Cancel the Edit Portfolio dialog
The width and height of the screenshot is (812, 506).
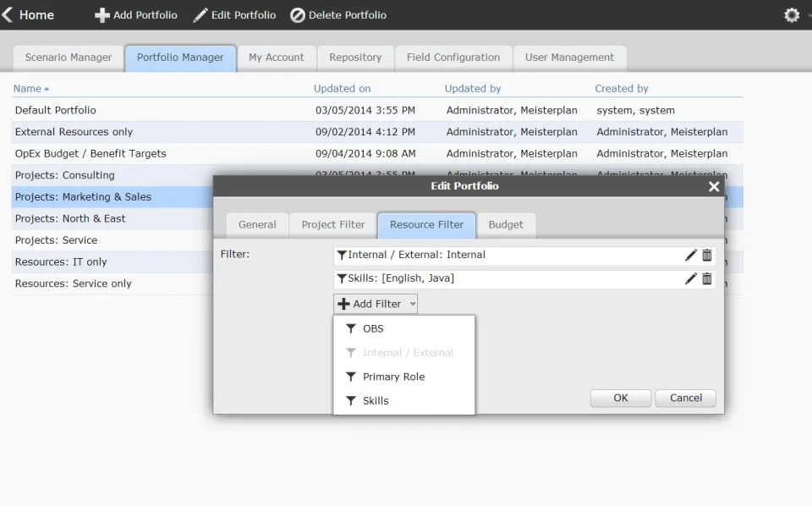(x=686, y=399)
